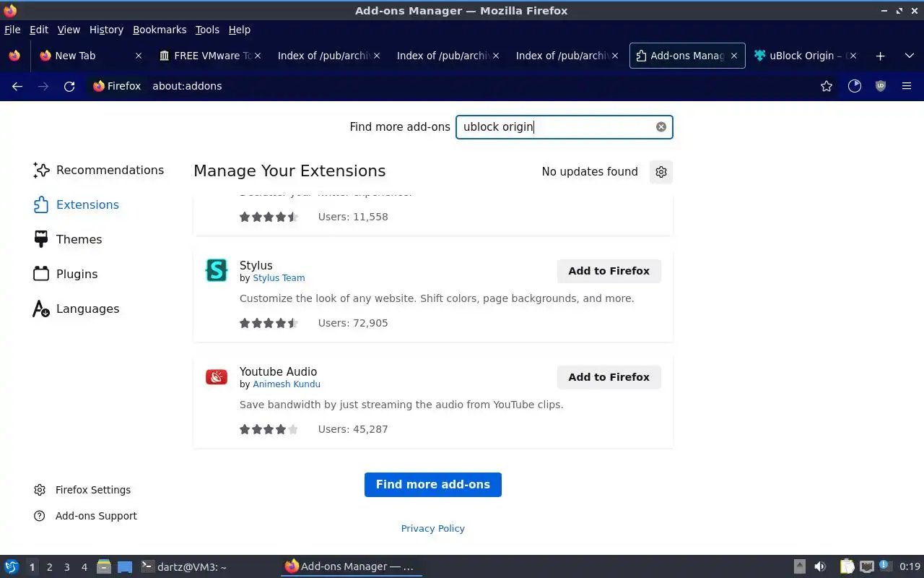Go back to previous page
The width and height of the screenshot is (924, 578).
click(x=17, y=86)
